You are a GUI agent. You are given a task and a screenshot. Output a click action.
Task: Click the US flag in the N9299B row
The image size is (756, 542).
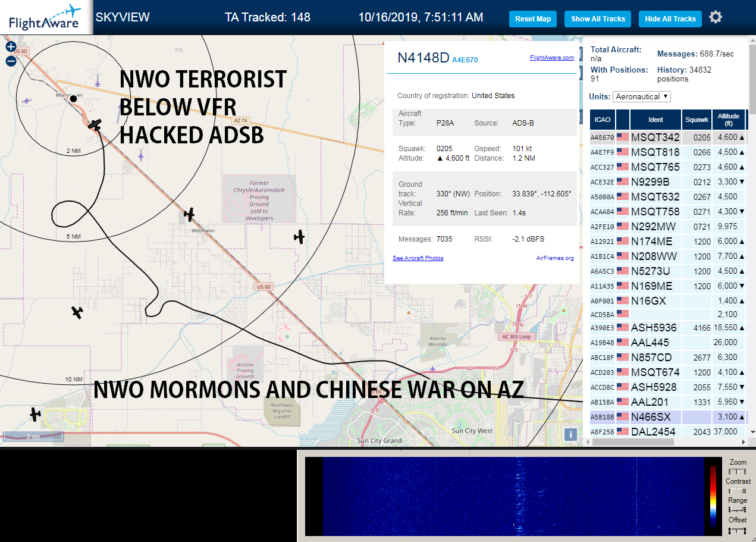click(x=623, y=182)
